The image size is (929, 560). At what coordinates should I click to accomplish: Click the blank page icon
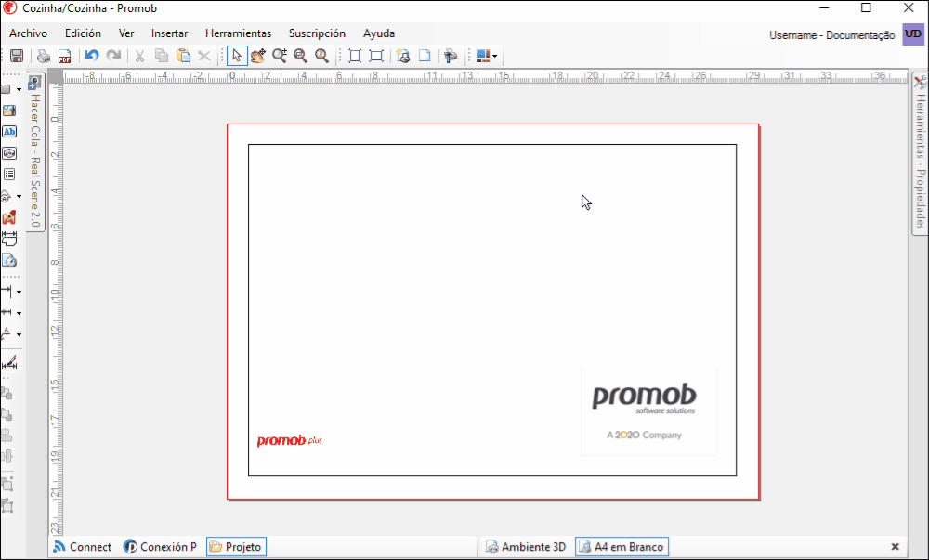point(425,56)
